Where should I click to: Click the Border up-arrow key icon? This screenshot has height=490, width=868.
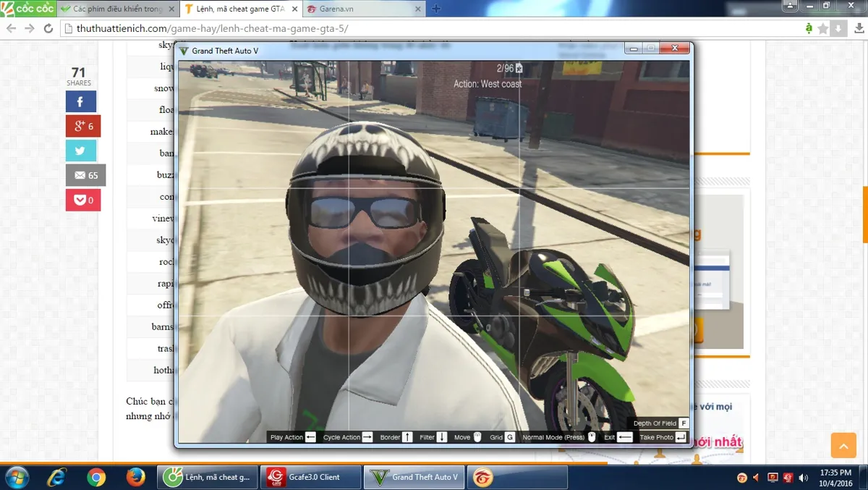pos(407,437)
